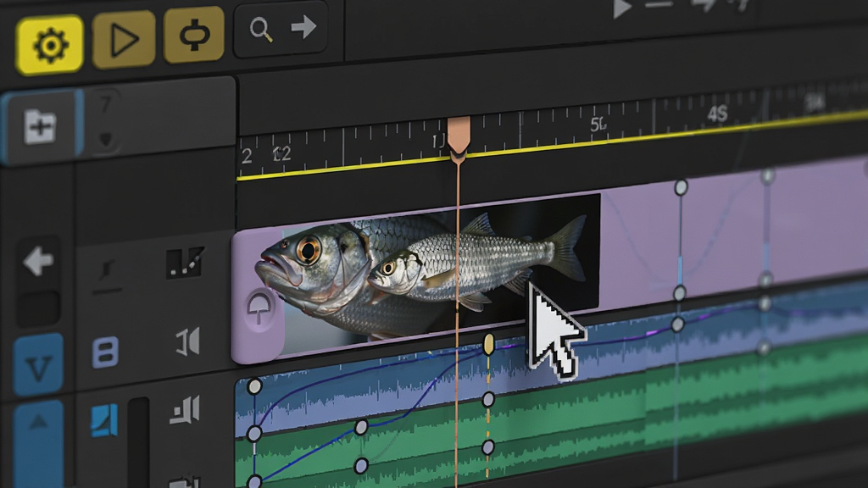Open settings with the yellow gear button
The height and width of the screenshot is (488, 868).
pos(50,44)
